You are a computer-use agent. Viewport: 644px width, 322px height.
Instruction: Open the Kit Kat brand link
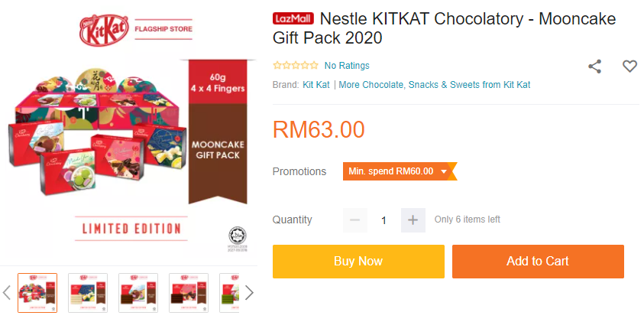point(316,85)
